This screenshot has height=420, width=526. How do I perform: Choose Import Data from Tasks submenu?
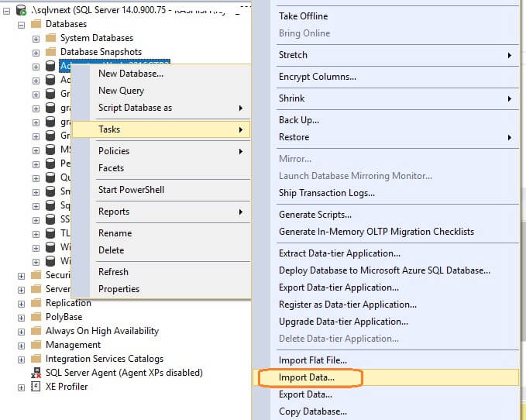click(307, 377)
